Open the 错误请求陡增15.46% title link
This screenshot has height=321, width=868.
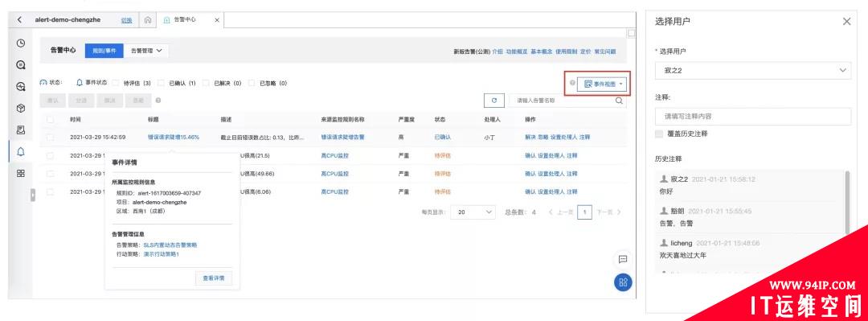[x=174, y=137]
